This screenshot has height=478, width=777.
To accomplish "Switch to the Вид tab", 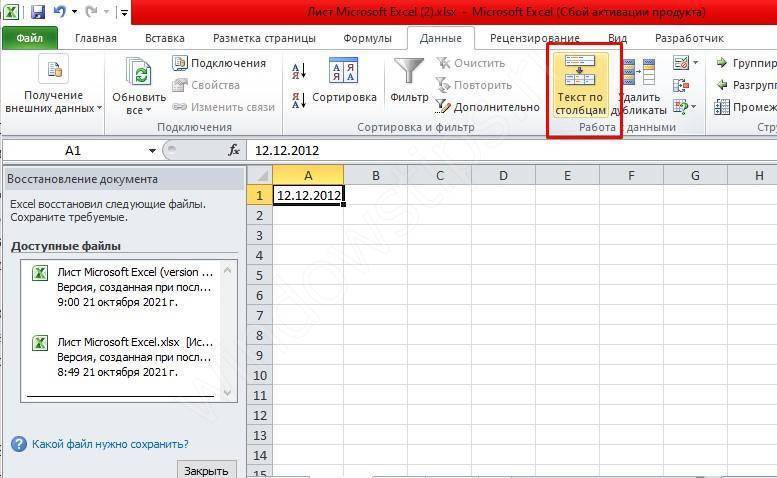I will [617, 38].
